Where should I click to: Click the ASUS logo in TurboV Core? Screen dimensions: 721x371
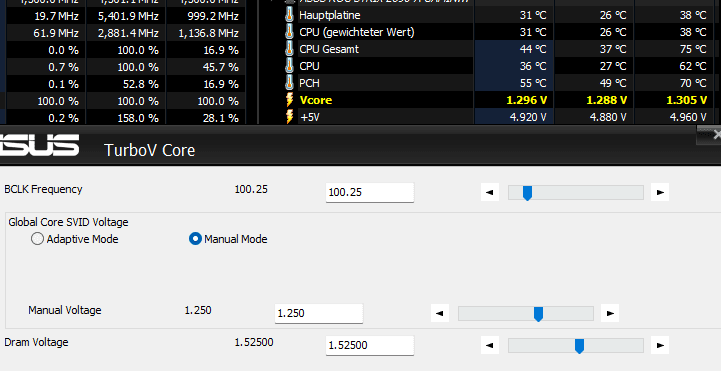pyautogui.click(x=39, y=145)
